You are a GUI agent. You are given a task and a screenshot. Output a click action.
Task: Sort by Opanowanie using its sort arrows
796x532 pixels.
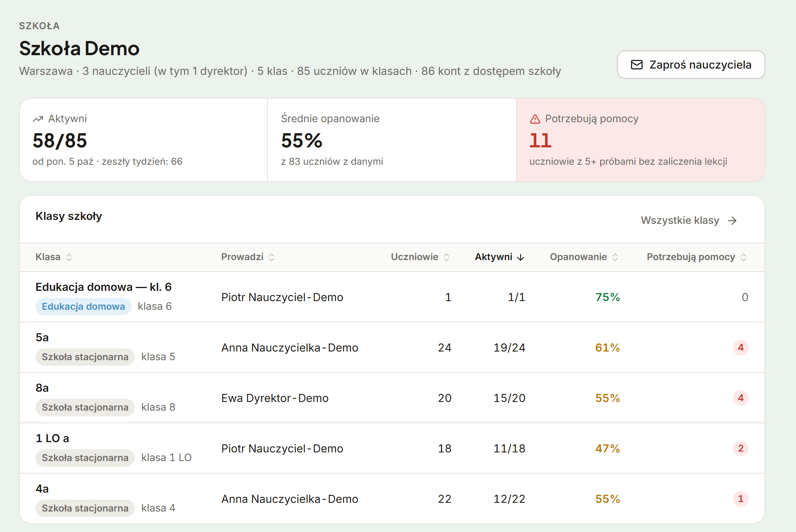tap(615, 257)
